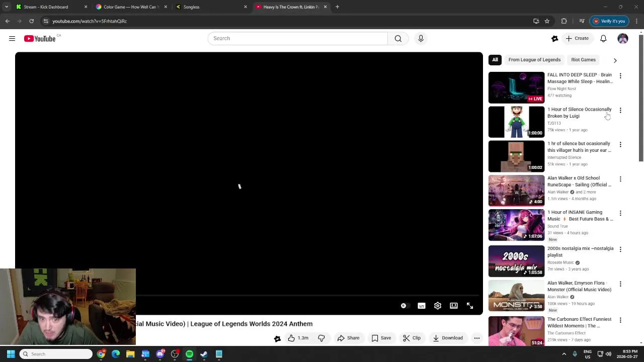Click the Create button
644x362 pixels.
[577, 38]
